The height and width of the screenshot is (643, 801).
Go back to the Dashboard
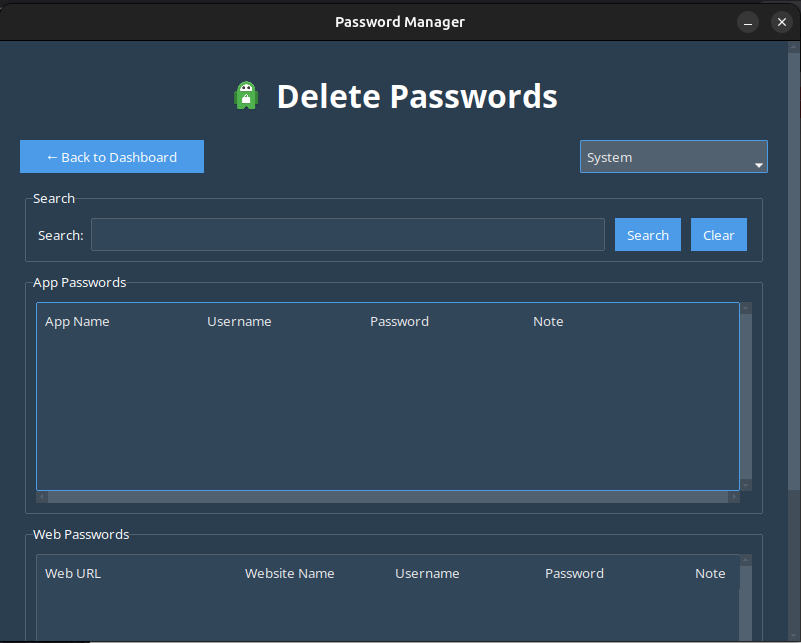point(112,157)
